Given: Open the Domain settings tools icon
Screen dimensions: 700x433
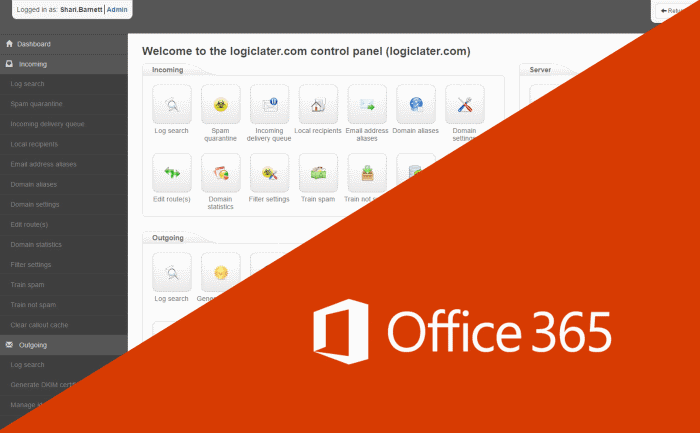Looking at the screenshot, I should 464,104.
